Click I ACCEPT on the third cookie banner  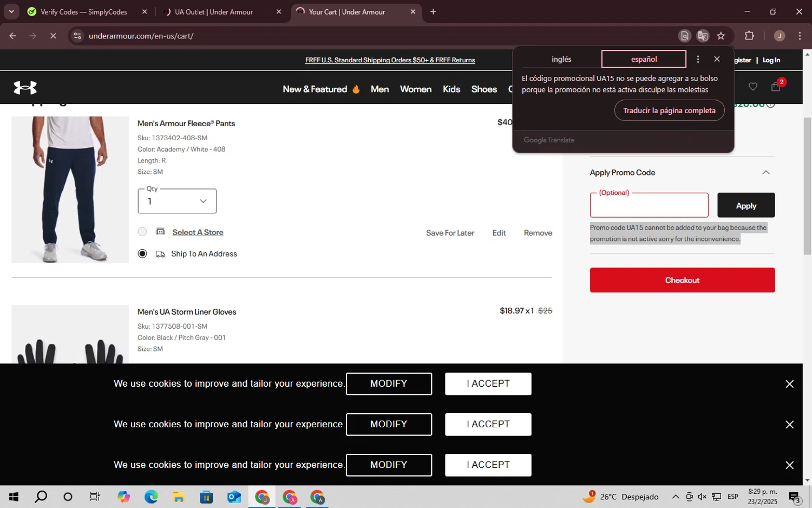(x=488, y=465)
